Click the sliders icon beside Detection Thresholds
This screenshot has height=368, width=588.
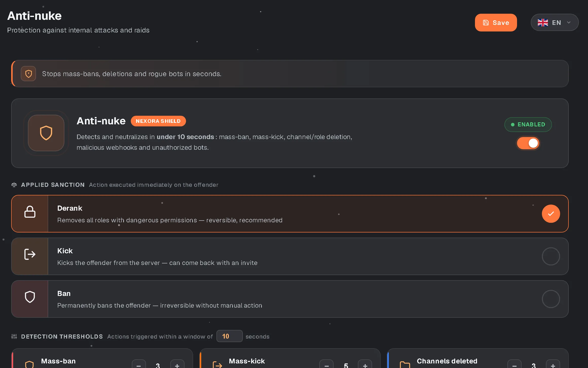point(14,337)
